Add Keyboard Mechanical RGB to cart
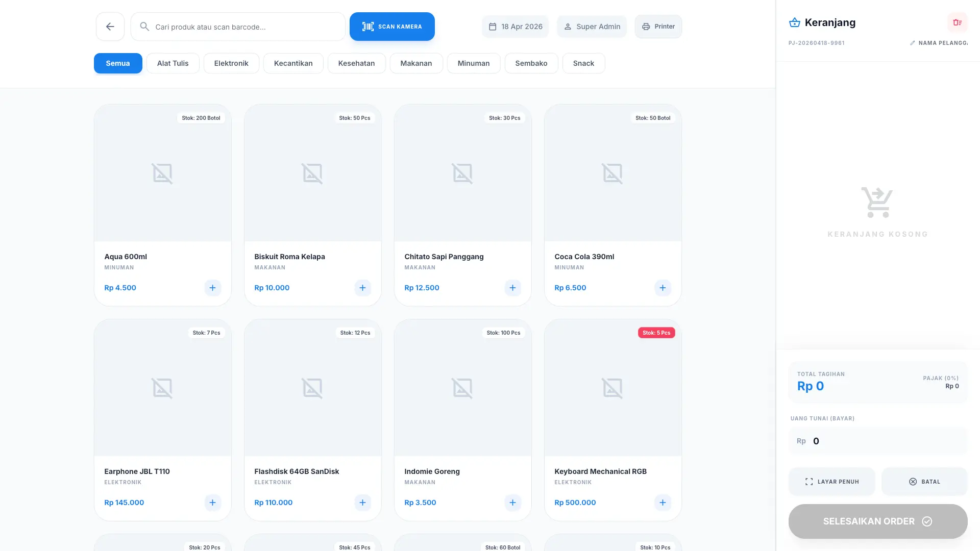 663,503
